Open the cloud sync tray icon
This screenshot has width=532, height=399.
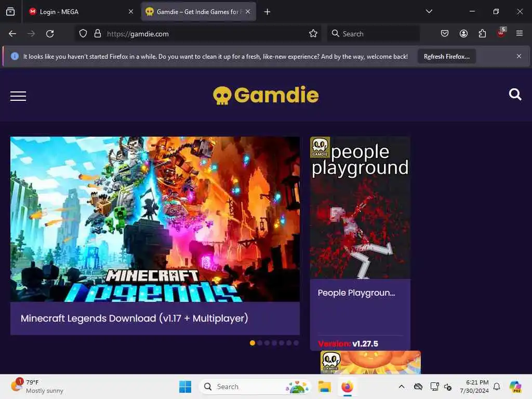pyautogui.click(x=418, y=387)
